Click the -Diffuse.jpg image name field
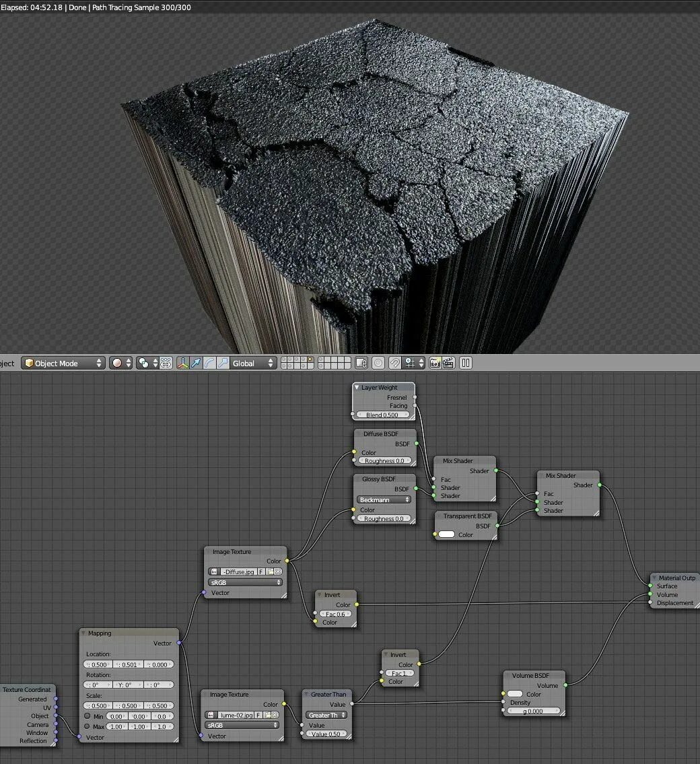 tap(239, 571)
